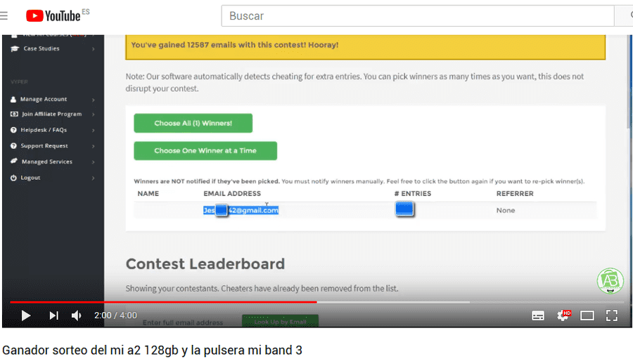Expand the Manage Account chevron
The height and width of the screenshot is (364, 633).
94,100
